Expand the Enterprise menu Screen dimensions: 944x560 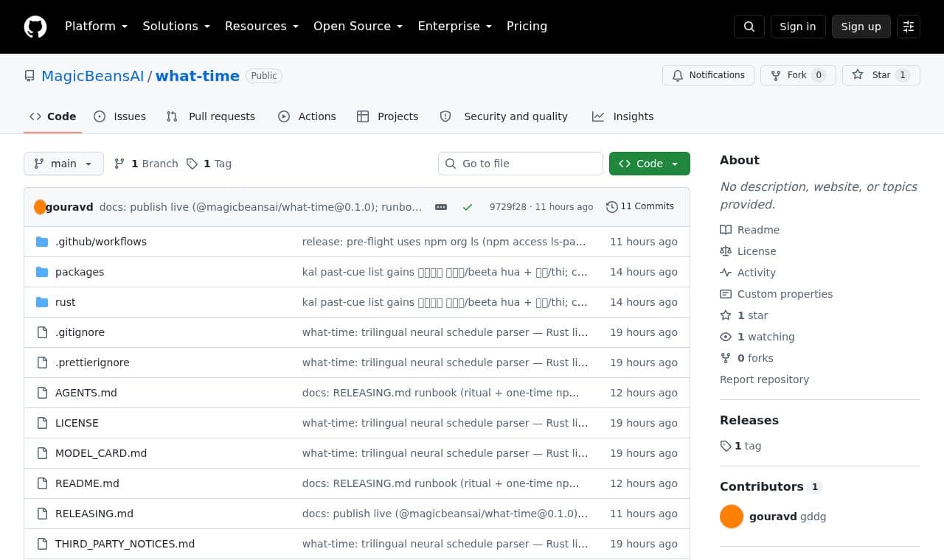click(x=455, y=27)
